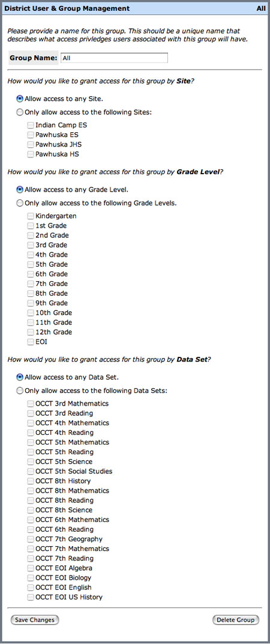The image size is (270, 644).
Task: Choose 'Only allow access to the following Sites'
Action: (x=19, y=112)
